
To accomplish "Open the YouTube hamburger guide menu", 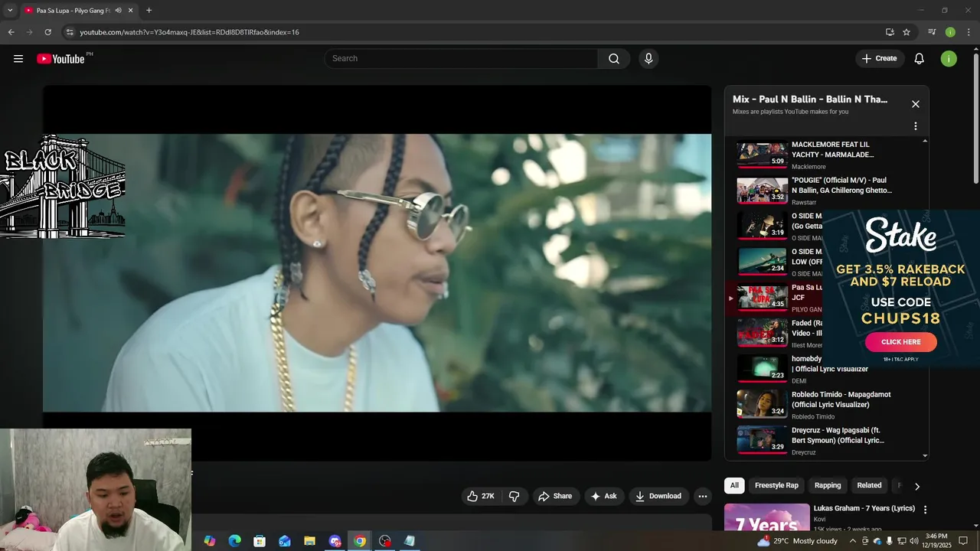I will pyautogui.click(x=18, y=59).
